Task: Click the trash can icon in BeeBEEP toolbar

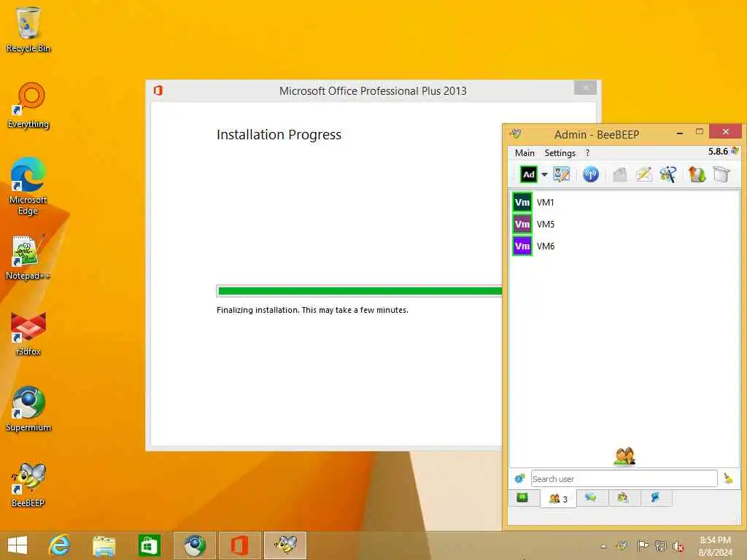Action: tap(721, 174)
